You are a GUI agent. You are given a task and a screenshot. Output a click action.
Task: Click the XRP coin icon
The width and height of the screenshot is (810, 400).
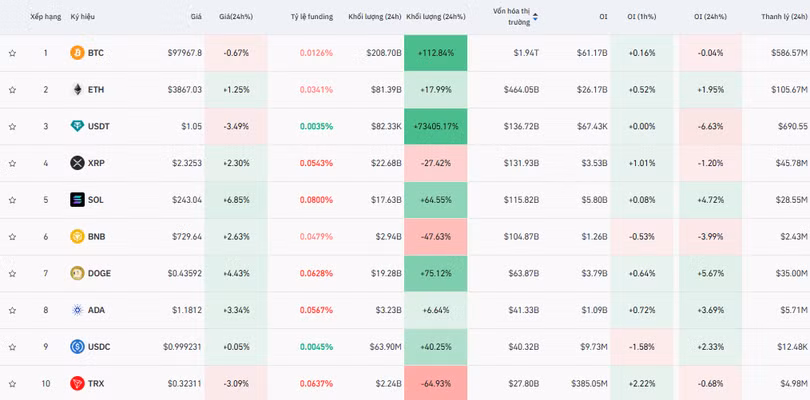pyautogui.click(x=77, y=163)
